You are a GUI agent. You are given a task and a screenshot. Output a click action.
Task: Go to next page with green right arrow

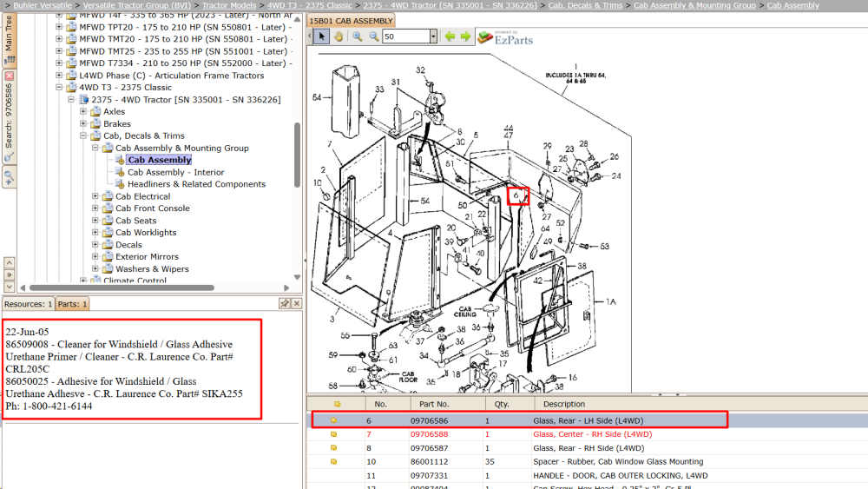(465, 36)
